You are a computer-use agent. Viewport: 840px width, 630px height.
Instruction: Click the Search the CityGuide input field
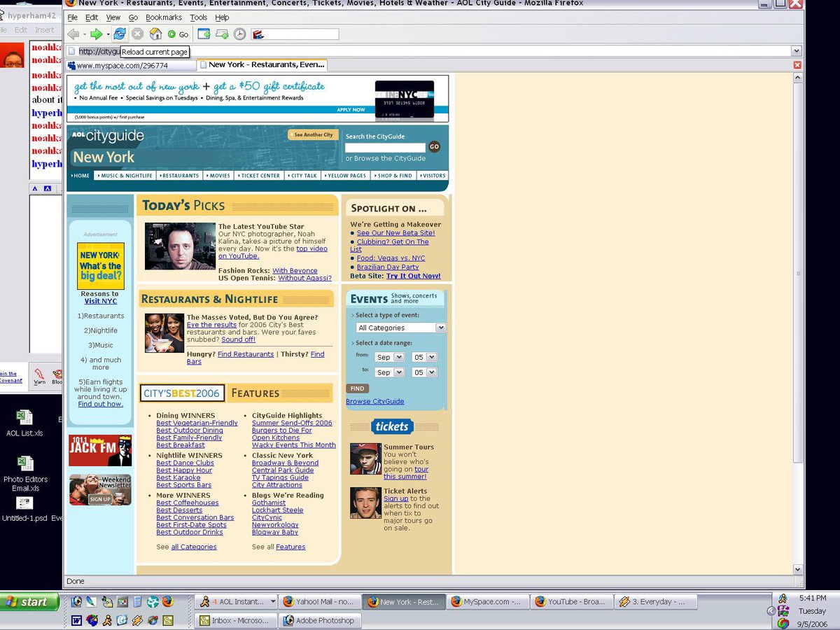tap(385, 148)
